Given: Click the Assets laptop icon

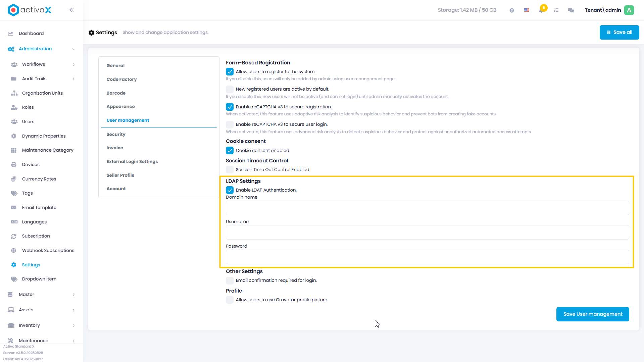Looking at the screenshot, I should 11,310.
